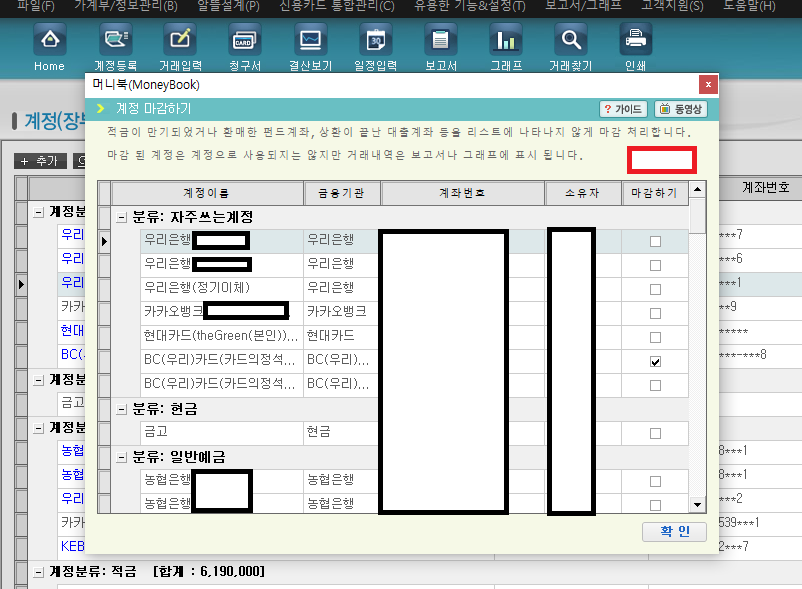The height and width of the screenshot is (589, 802).
Task: Collapse the 분류: 현금 group
Action: click(121, 410)
